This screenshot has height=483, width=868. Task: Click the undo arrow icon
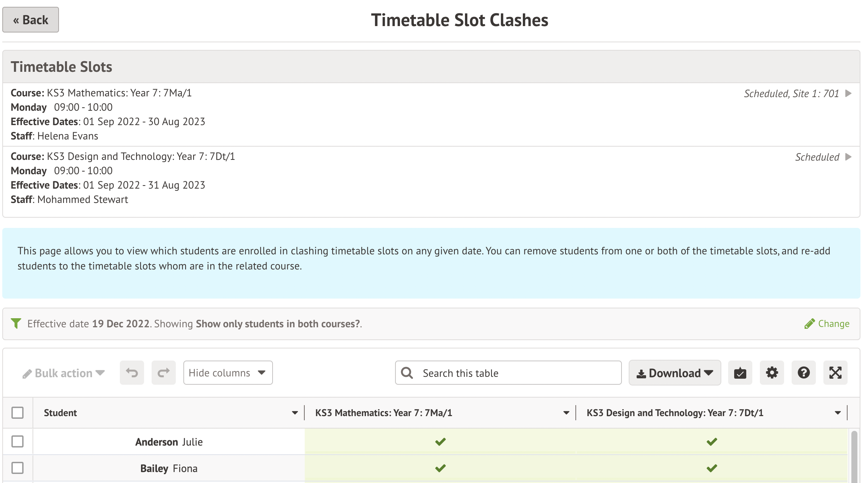click(132, 373)
